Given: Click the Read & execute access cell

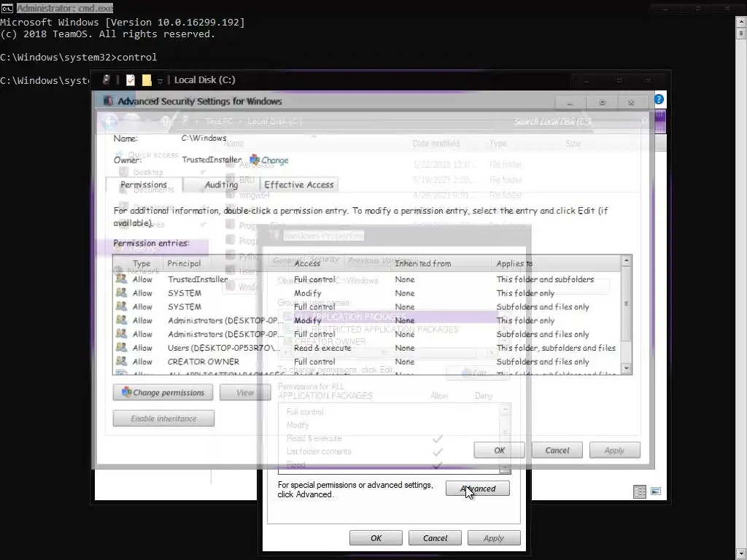Looking at the screenshot, I should (x=322, y=348).
